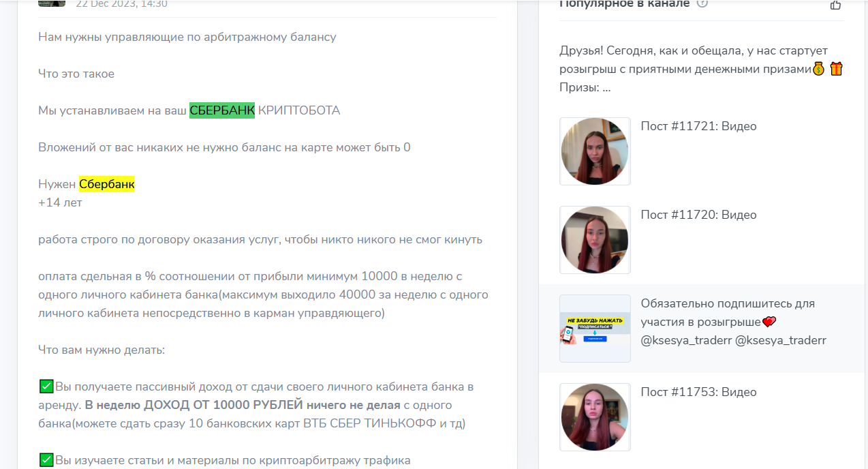Open the giveaway post starting with Друзья! Сегодня
Image resolution: width=868 pixels, height=469 pixels.
pos(701,69)
